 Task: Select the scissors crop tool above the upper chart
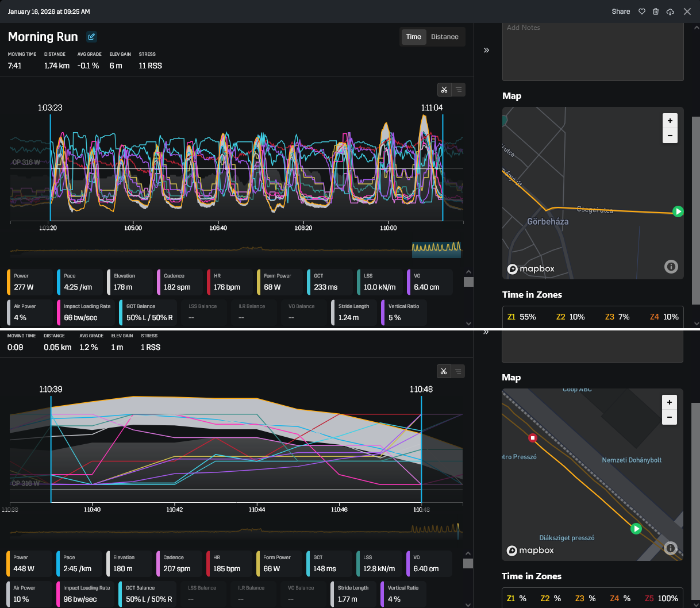444,90
